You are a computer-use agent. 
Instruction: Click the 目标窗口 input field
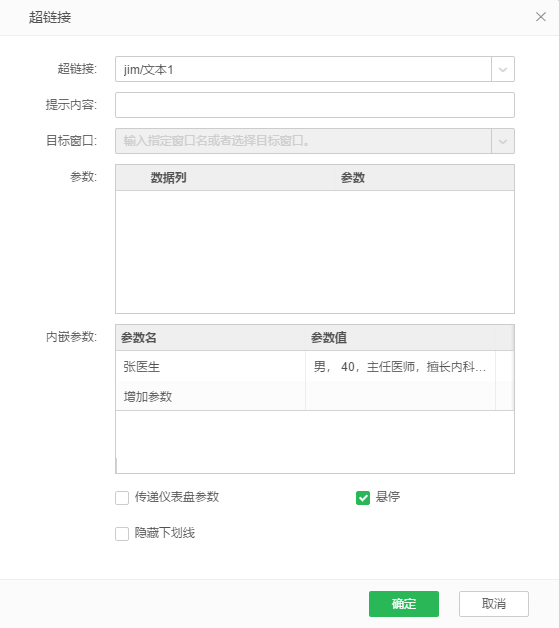click(303, 141)
